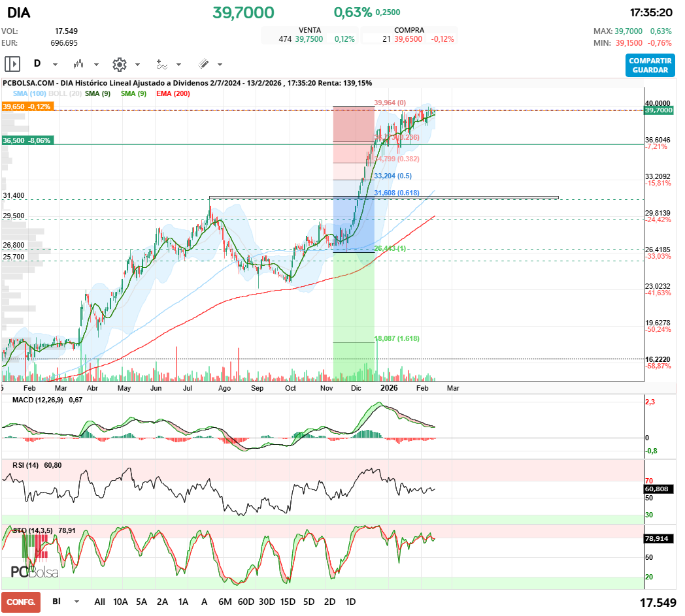Select the 6M time range

point(225,602)
